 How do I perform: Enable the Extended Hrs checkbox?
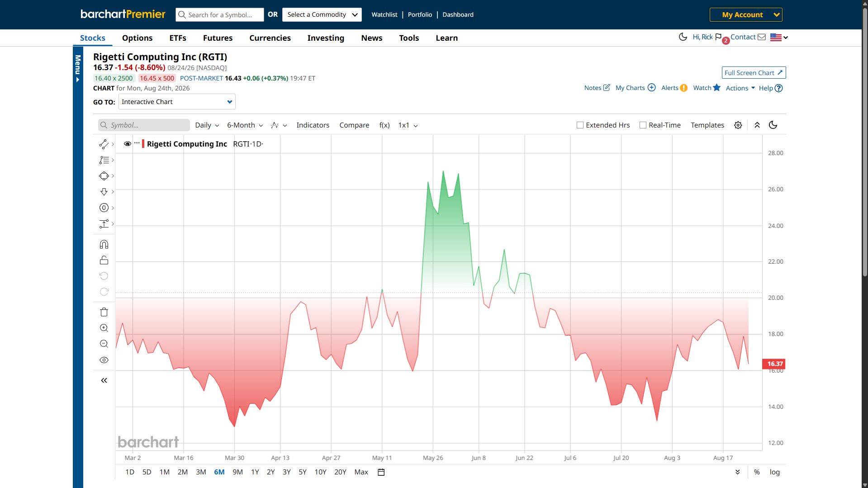tap(580, 125)
